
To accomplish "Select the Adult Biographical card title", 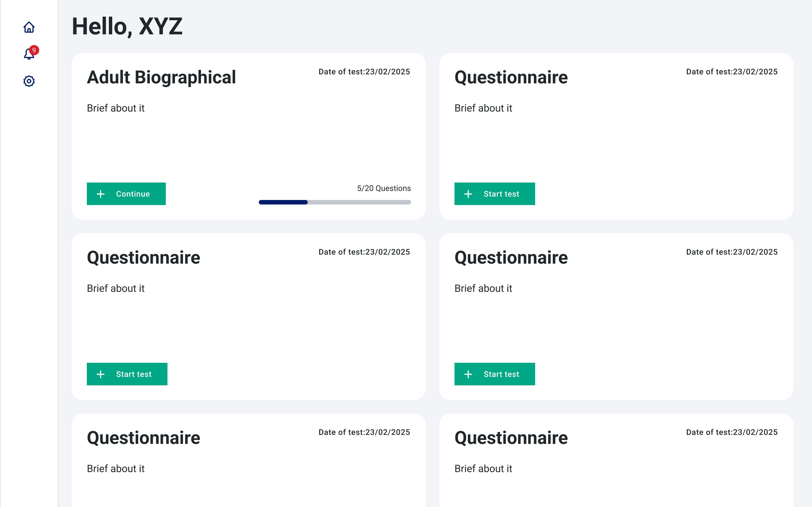I will click(162, 77).
